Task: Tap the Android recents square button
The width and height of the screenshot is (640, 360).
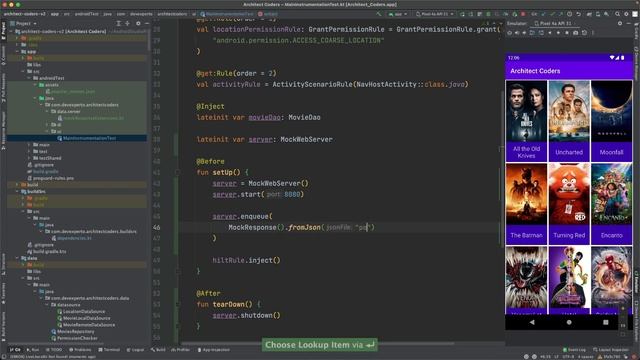Action: tap(606, 322)
